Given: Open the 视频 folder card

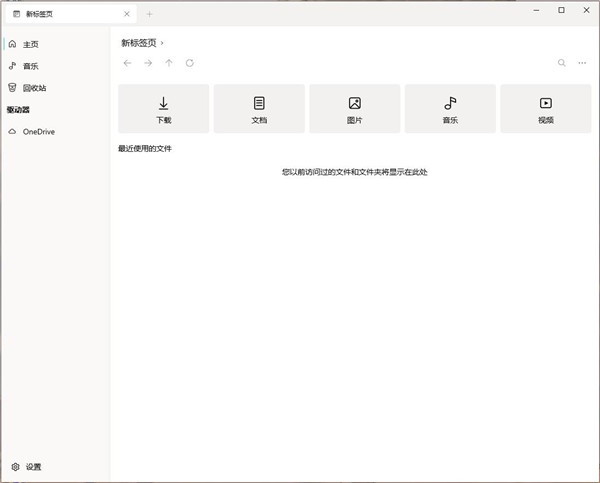Looking at the screenshot, I should [546, 109].
